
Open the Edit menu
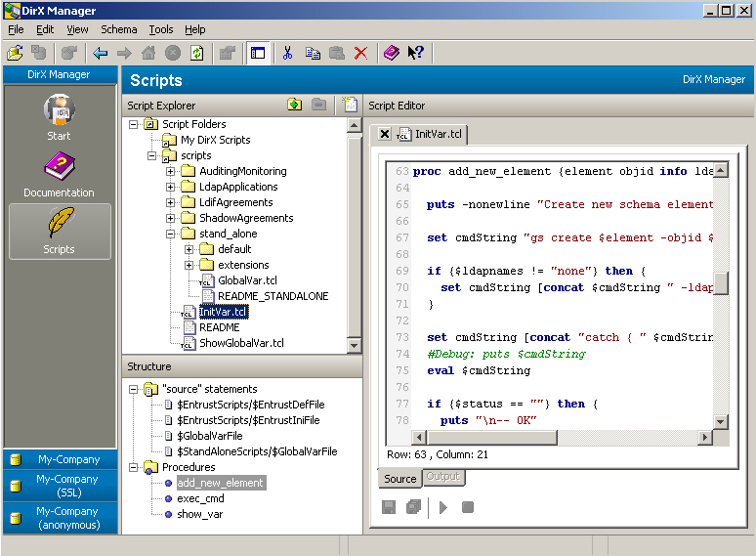pos(45,29)
